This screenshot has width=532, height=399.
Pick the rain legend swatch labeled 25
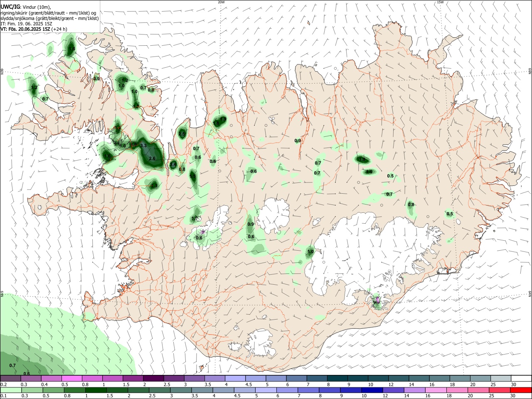(500, 390)
